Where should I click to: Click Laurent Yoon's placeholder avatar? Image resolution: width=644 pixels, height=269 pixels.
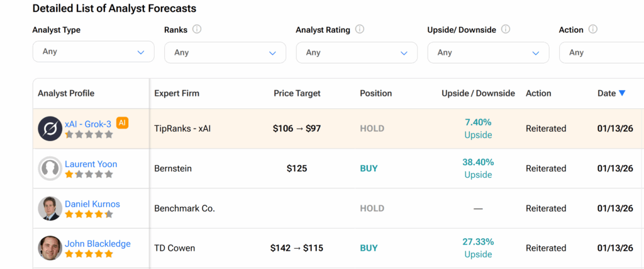(x=50, y=168)
